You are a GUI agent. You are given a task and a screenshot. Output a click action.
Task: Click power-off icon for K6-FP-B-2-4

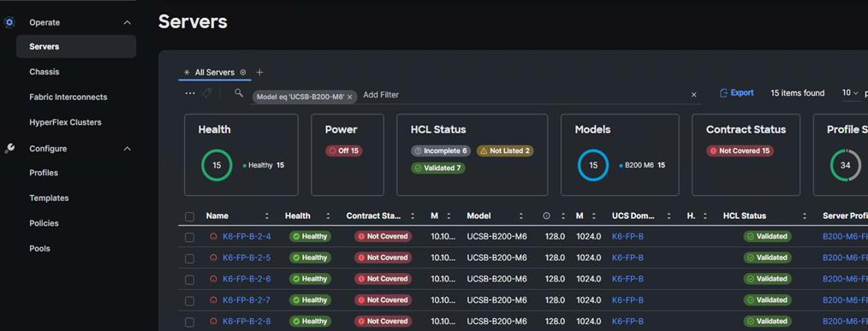213,236
